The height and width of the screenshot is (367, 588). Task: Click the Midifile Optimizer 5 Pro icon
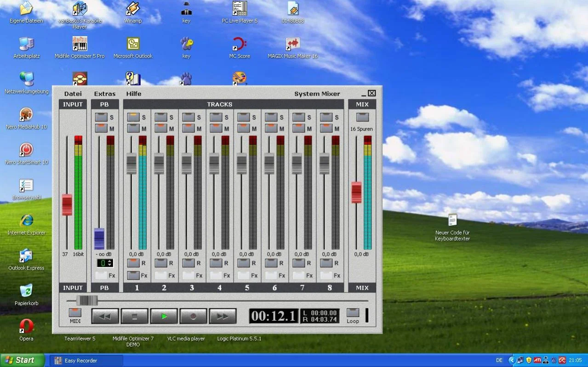80,45
